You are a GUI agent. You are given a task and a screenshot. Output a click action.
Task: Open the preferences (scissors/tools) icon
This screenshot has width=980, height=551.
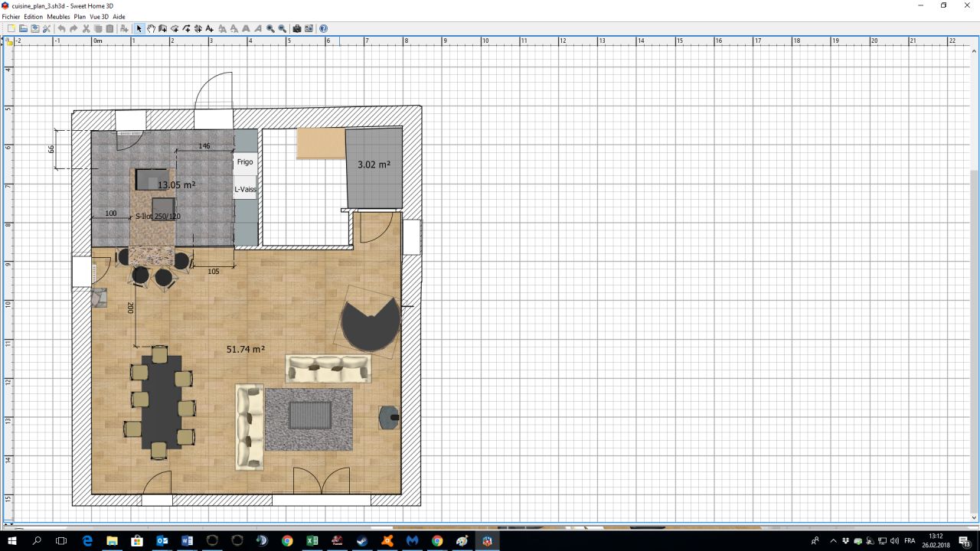(46, 28)
